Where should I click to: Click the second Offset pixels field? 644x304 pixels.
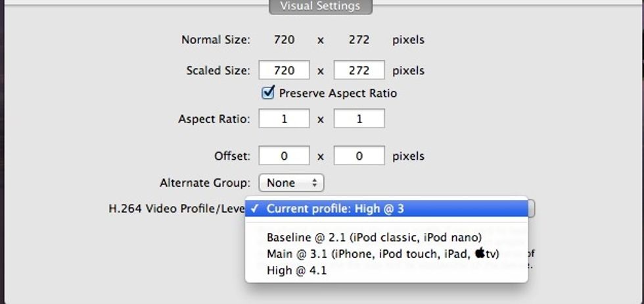pyautogui.click(x=359, y=155)
